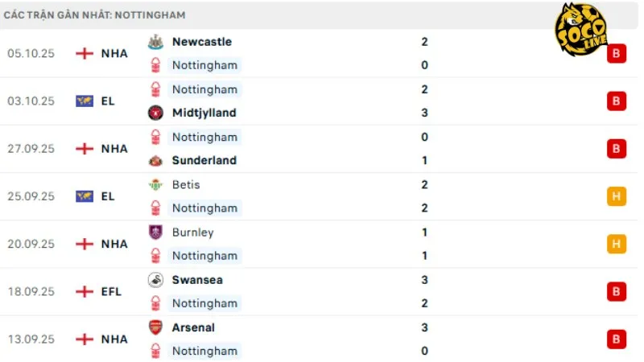Screen dimensions: 644x362
Task: Open the Sunderland team link
Action: [204, 160]
